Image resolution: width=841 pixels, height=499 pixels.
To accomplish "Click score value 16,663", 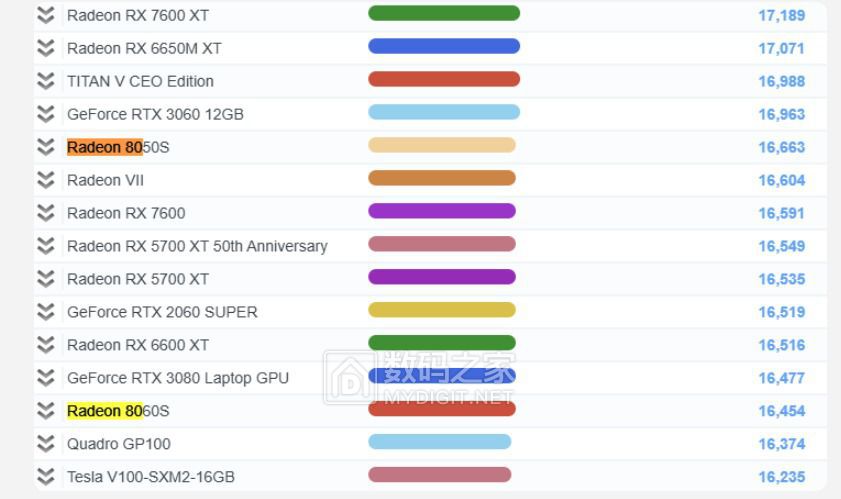I will (x=781, y=147).
